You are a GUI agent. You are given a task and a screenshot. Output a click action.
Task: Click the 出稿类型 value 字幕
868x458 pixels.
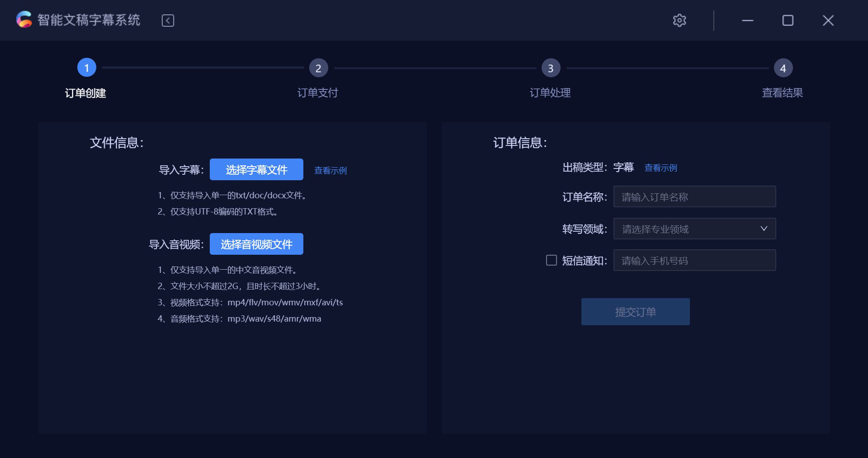click(x=623, y=168)
